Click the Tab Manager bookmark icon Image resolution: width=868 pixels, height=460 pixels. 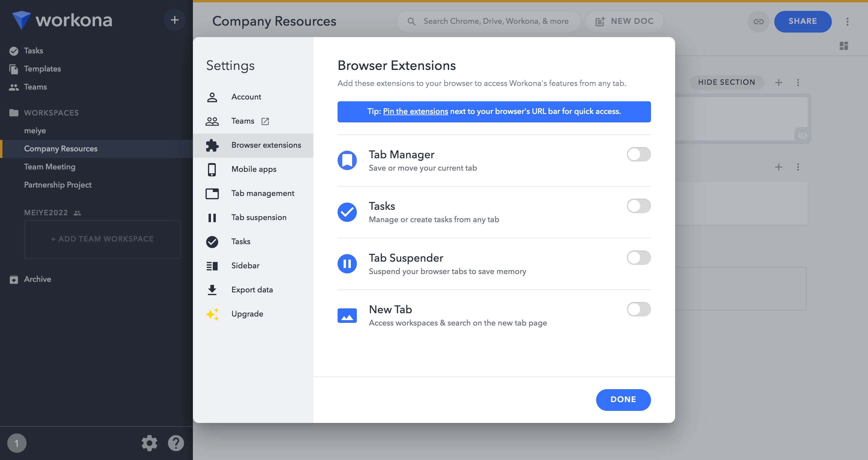pos(347,160)
